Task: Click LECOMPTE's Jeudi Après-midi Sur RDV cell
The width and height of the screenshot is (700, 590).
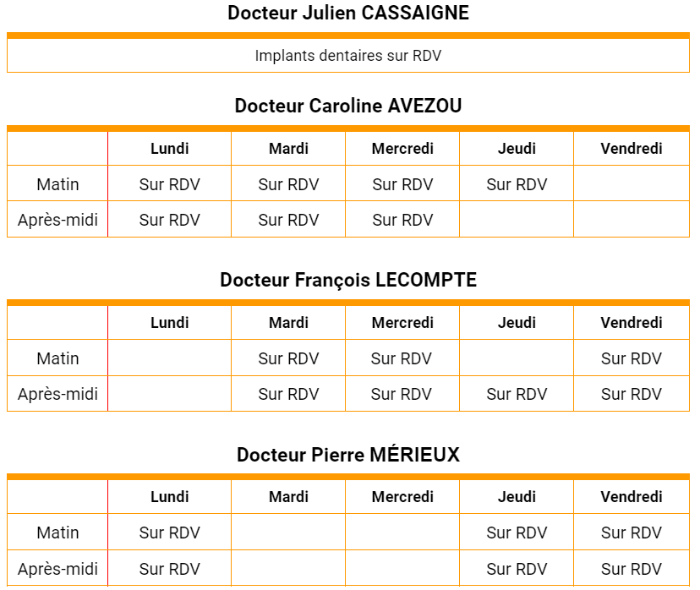Action: (517, 394)
